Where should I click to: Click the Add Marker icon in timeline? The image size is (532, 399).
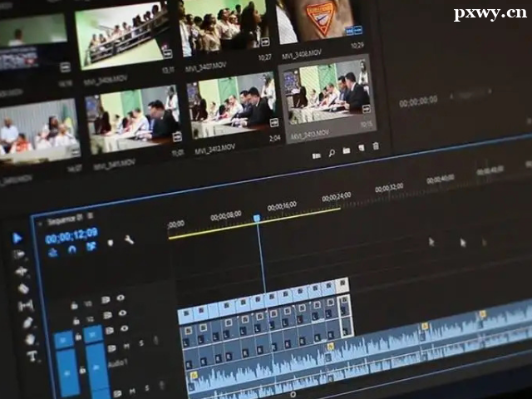[x=111, y=243]
